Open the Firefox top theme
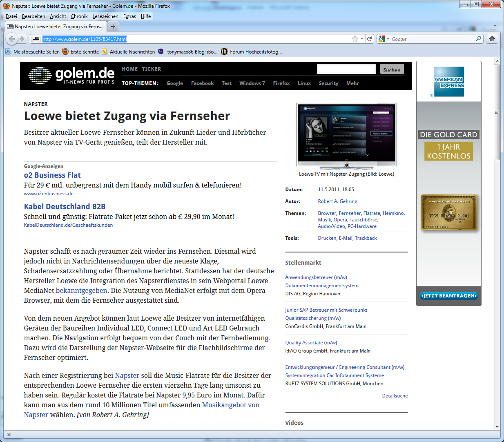 click(281, 83)
